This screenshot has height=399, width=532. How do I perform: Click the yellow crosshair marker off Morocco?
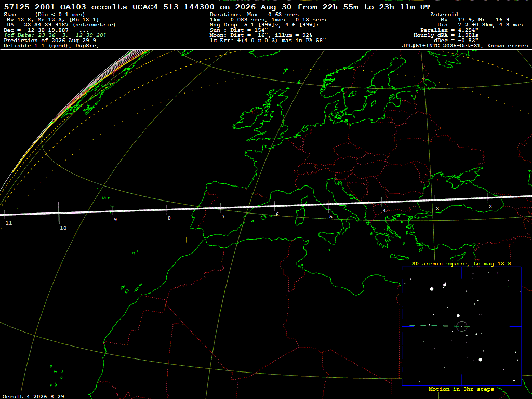click(x=187, y=240)
